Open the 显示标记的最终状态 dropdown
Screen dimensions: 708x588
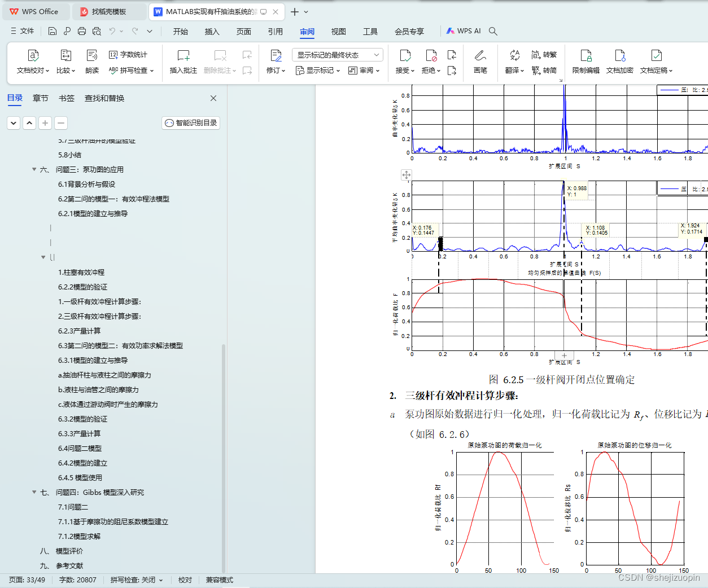point(338,55)
